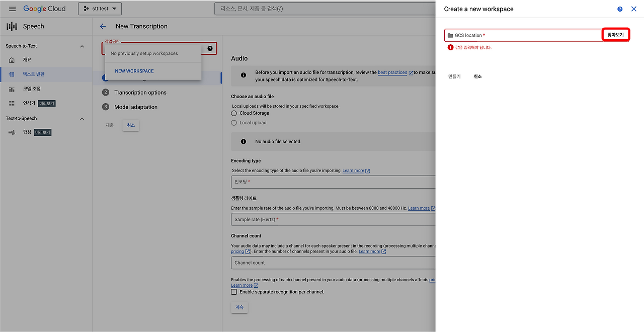Screen dimensions: 644x332
Task: Collapse the Text-to-Speech section
Action: pos(81,118)
